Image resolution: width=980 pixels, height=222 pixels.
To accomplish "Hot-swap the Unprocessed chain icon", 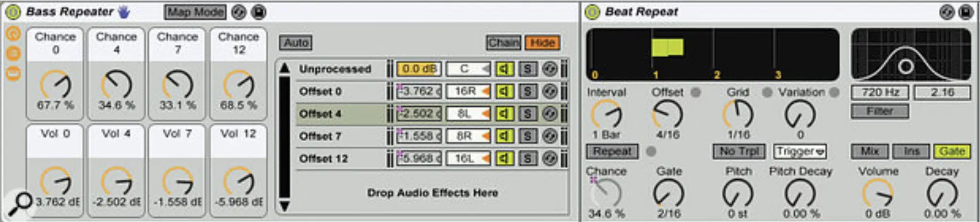I will click(550, 69).
